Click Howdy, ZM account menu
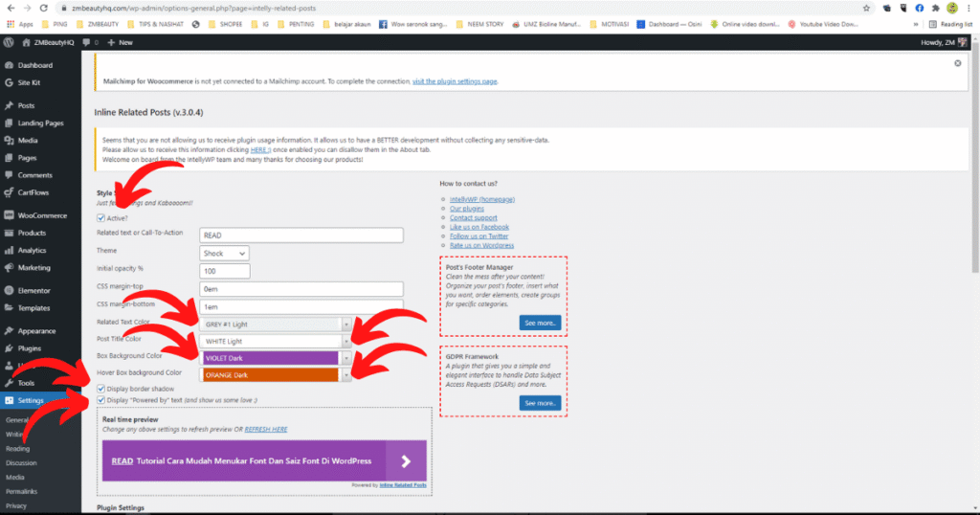 tap(943, 42)
